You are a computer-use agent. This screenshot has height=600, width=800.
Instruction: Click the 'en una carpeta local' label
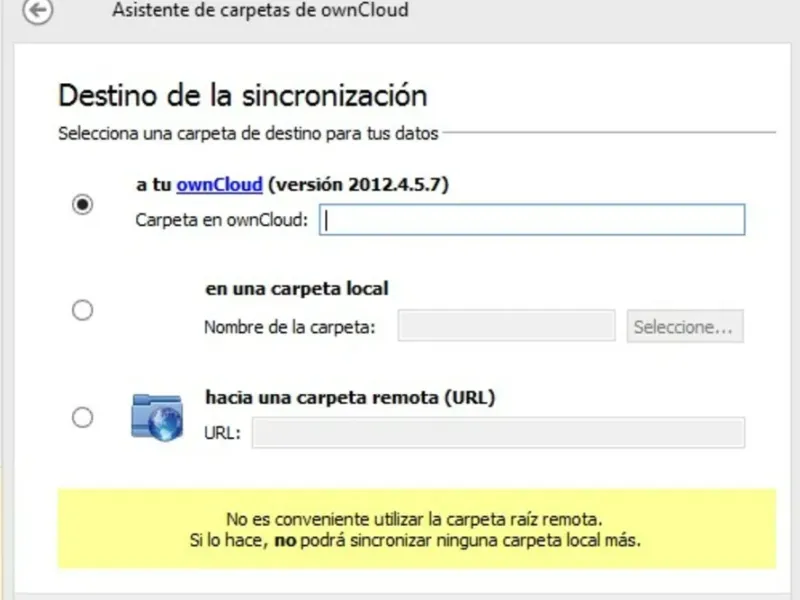click(297, 288)
